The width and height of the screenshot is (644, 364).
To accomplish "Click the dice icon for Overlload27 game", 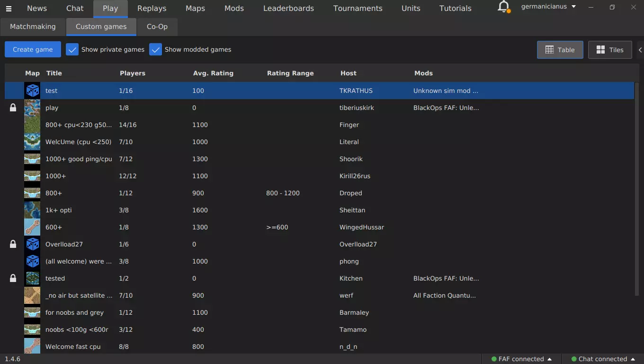I will 32,244.
